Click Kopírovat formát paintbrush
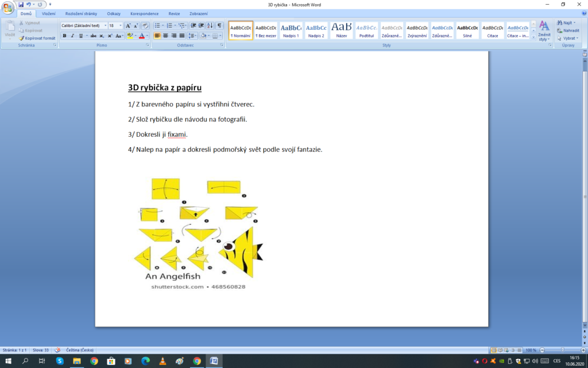588x368 pixels. pyautogui.click(x=37, y=38)
